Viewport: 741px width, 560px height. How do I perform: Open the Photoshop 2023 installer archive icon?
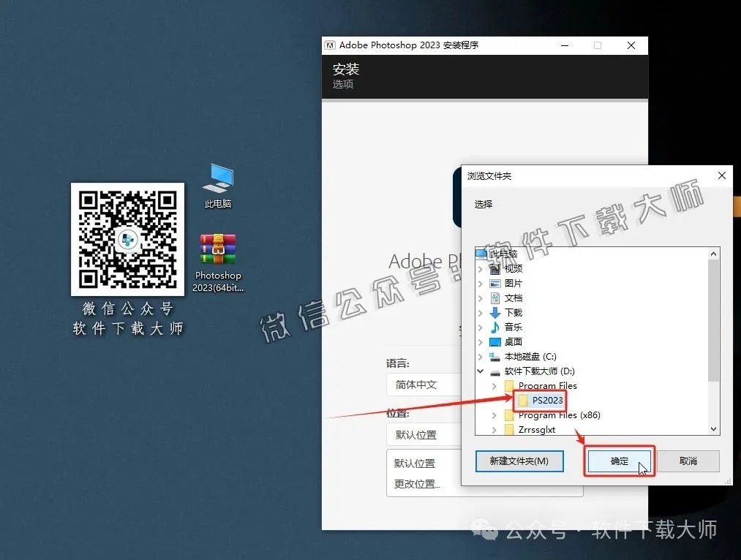pos(217,249)
